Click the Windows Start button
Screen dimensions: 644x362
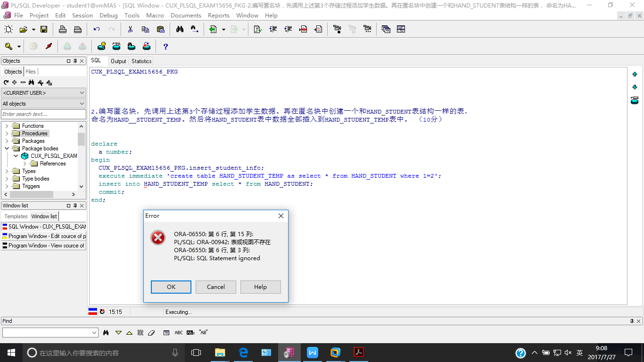pyautogui.click(x=11, y=353)
